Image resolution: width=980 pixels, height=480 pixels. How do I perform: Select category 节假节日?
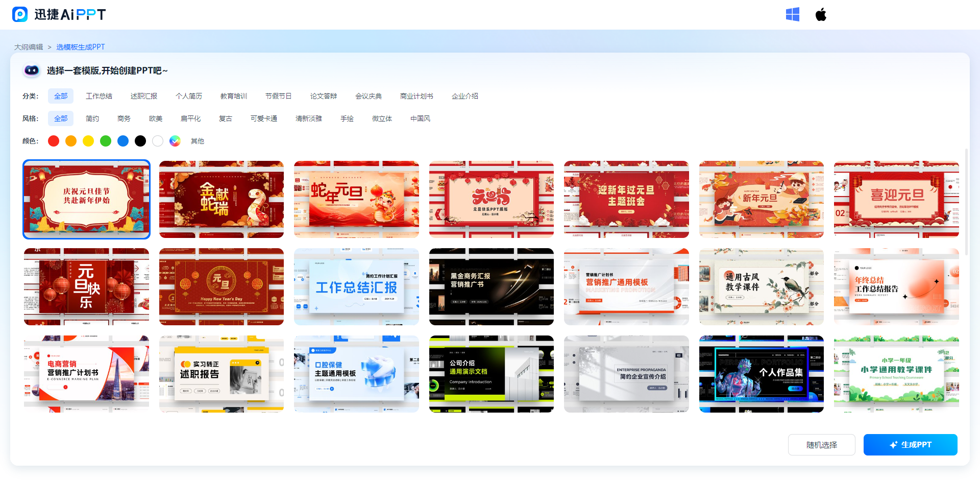point(279,96)
